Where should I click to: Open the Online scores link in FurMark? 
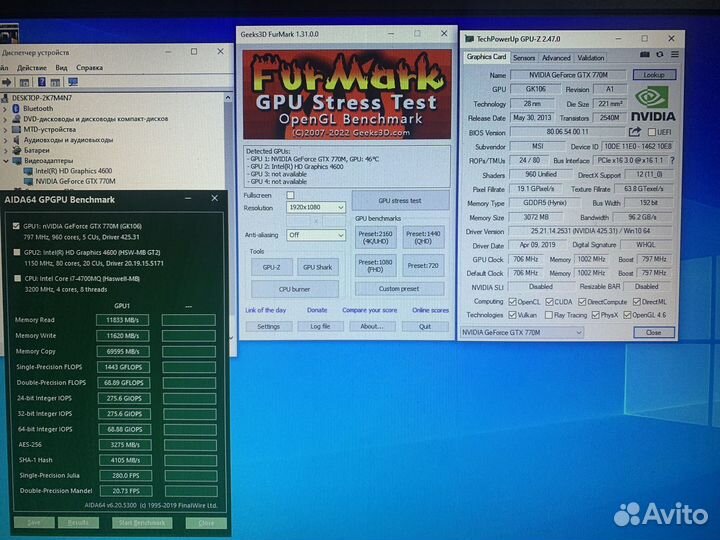click(x=430, y=310)
